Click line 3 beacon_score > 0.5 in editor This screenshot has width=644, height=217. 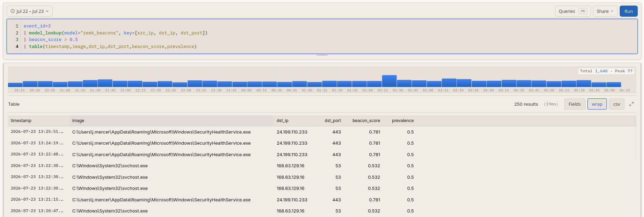[51, 40]
